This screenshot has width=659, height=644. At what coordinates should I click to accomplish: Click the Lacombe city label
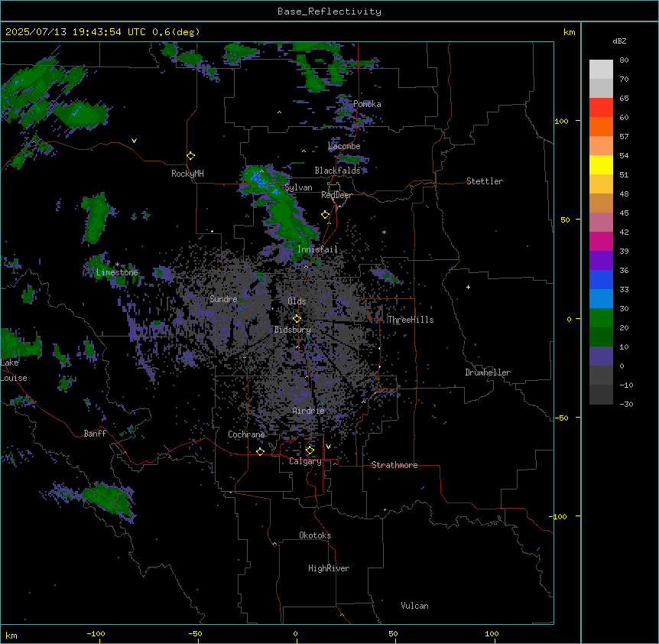click(344, 146)
